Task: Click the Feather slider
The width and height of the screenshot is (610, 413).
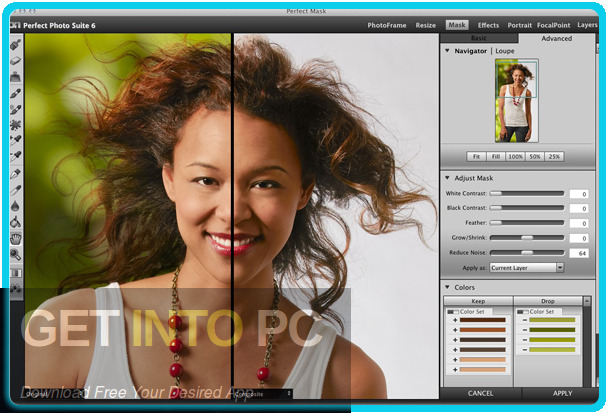Action: point(527,222)
